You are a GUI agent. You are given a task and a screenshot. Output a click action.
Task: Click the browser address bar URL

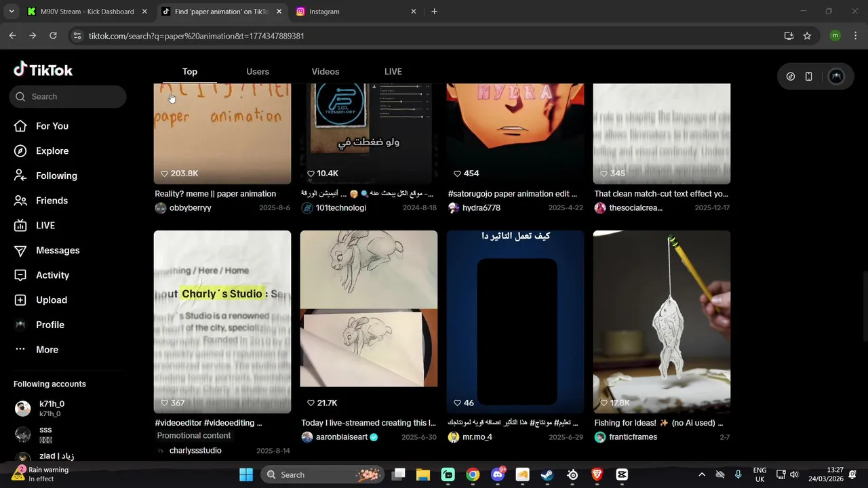click(x=196, y=36)
